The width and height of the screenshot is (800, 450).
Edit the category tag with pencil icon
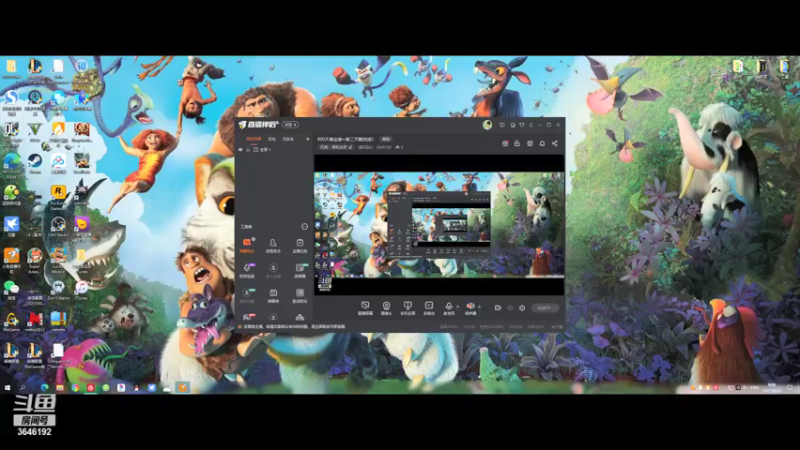coord(336,147)
